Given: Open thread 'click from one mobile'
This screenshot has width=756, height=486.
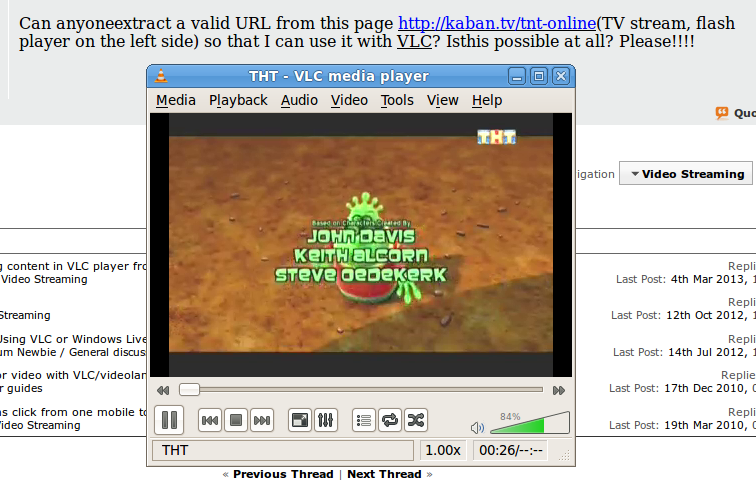Looking at the screenshot, I should pyautogui.click(x=73, y=412).
